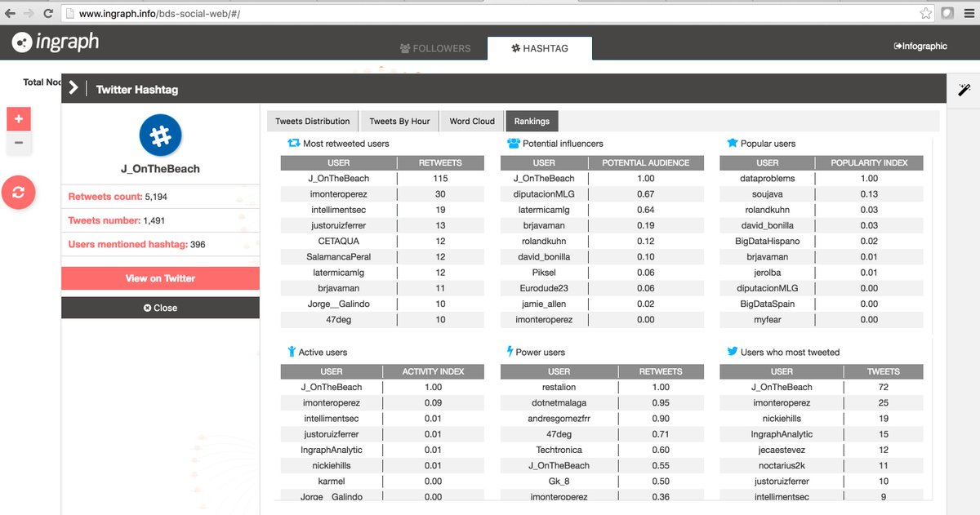Click the browser forward arrow
The width and height of the screenshot is (980, 515).
coord(29,14)
